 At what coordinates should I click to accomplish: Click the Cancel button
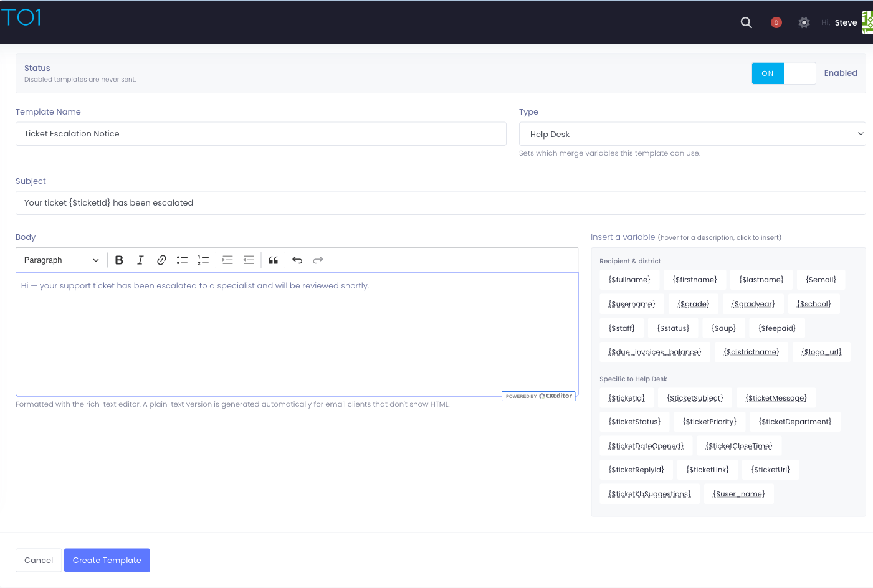[x=39, y=560]
